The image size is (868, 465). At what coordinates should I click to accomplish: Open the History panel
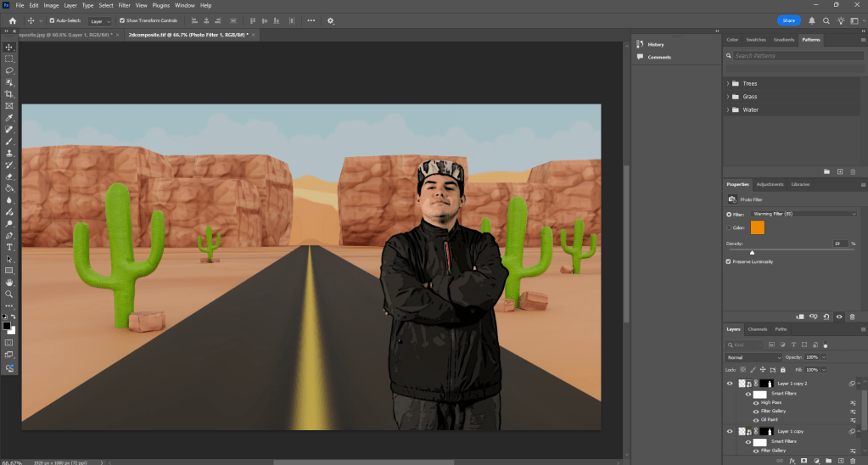(x=656, y=44)
